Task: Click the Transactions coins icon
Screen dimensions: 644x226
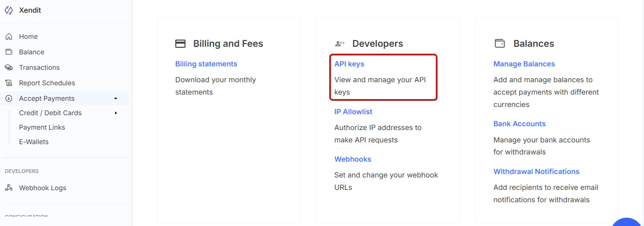Action: tap(9, 67)
